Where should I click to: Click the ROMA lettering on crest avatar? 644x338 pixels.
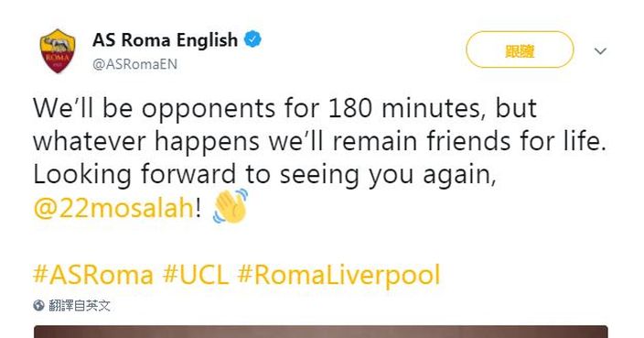point(58,58)
